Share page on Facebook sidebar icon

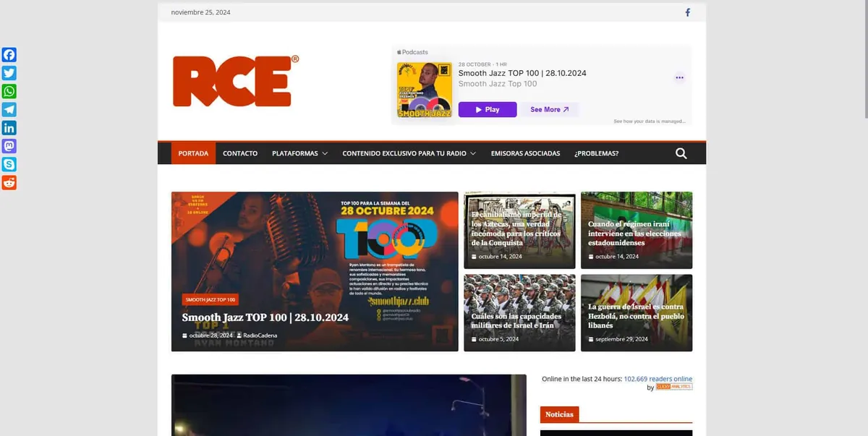point(9,55)
